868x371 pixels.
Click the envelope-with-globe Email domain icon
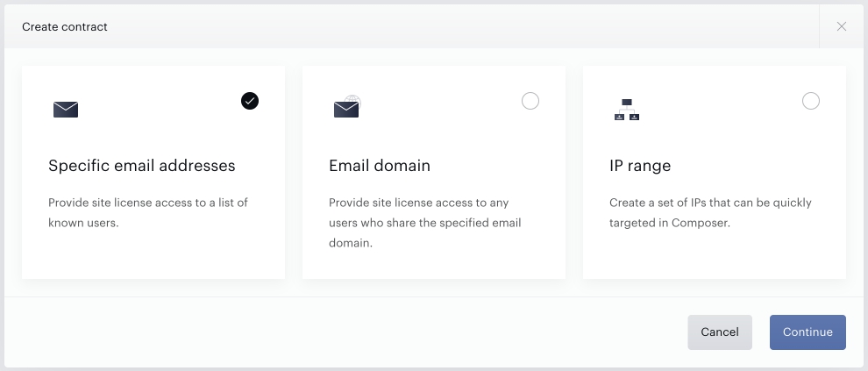(x=347, y=107)
